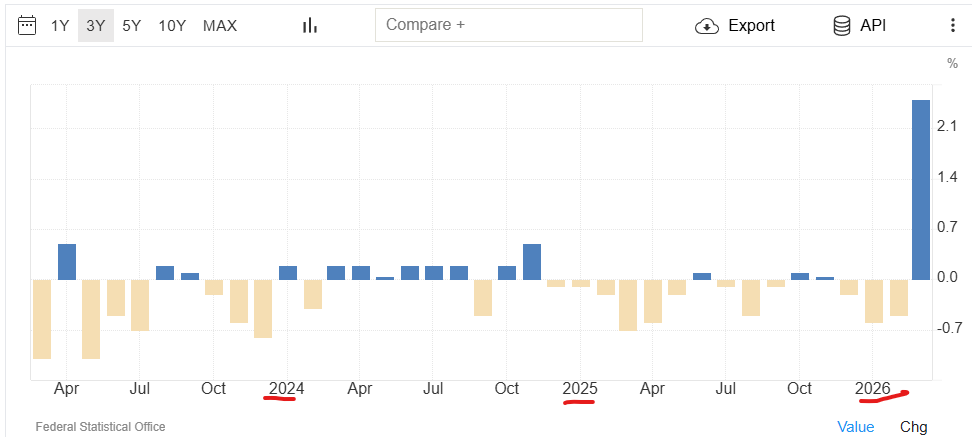Click the cloud download Export icon
Screen dimensions: 972x437
(707, 26)
